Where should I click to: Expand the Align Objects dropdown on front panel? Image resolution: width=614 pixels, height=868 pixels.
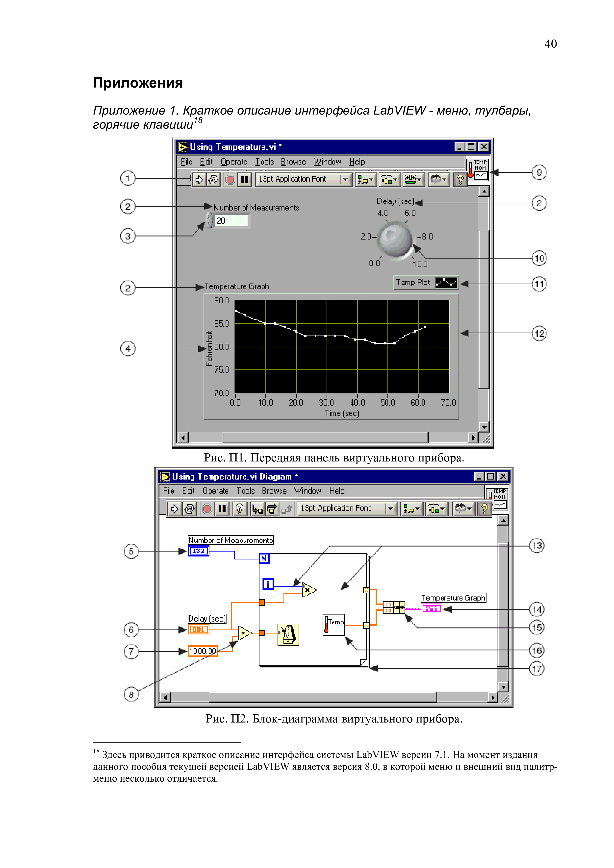(365, 180)
